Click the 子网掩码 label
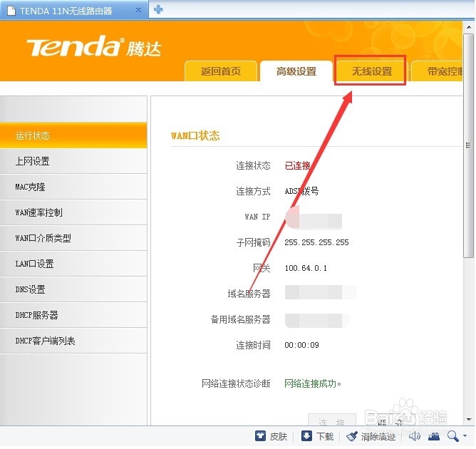 tap(253, 242)
